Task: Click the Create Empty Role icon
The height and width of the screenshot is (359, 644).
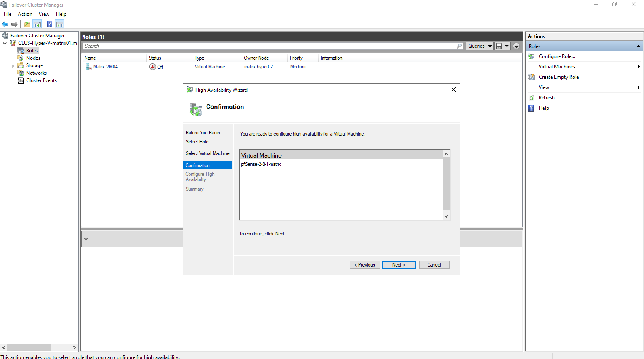Action: click(531, 77)
